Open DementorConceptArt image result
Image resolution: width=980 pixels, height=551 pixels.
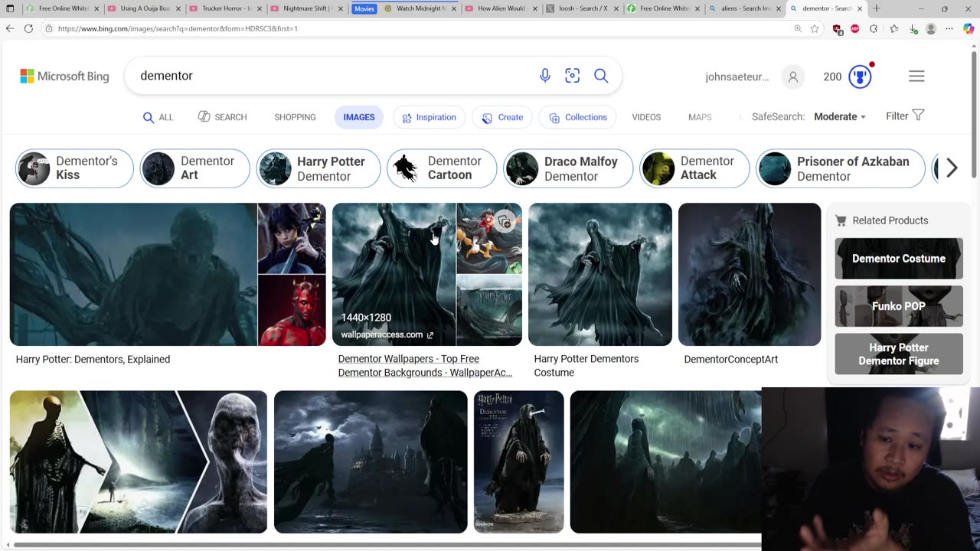pos(750,274)
